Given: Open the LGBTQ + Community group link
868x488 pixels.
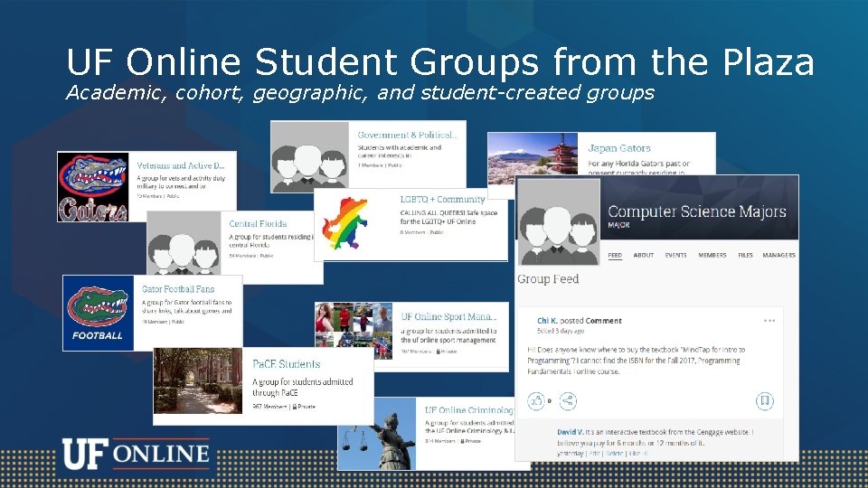Looking at the screenshot, I should 442,199.
